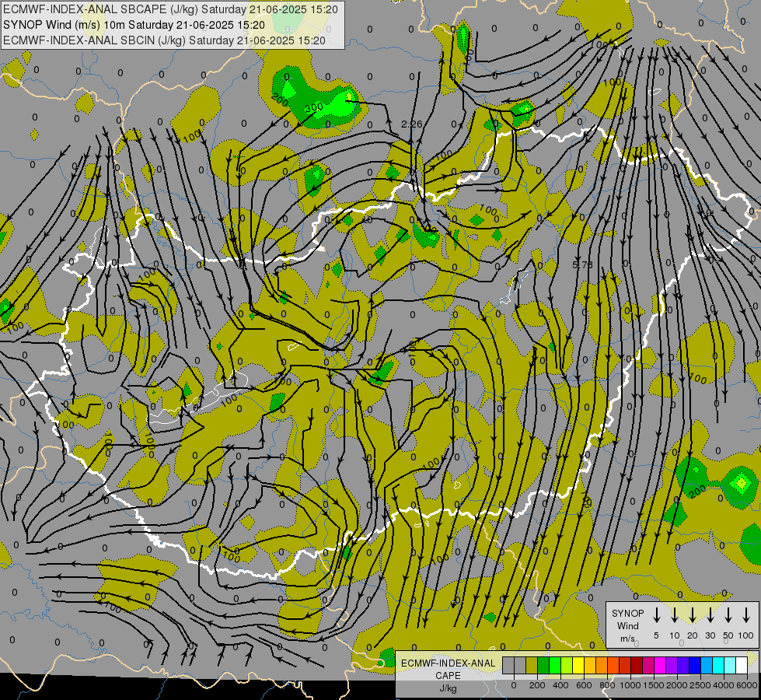
Task: Click the 20 m/s wind arrow in legend
Action: point(692,614)
